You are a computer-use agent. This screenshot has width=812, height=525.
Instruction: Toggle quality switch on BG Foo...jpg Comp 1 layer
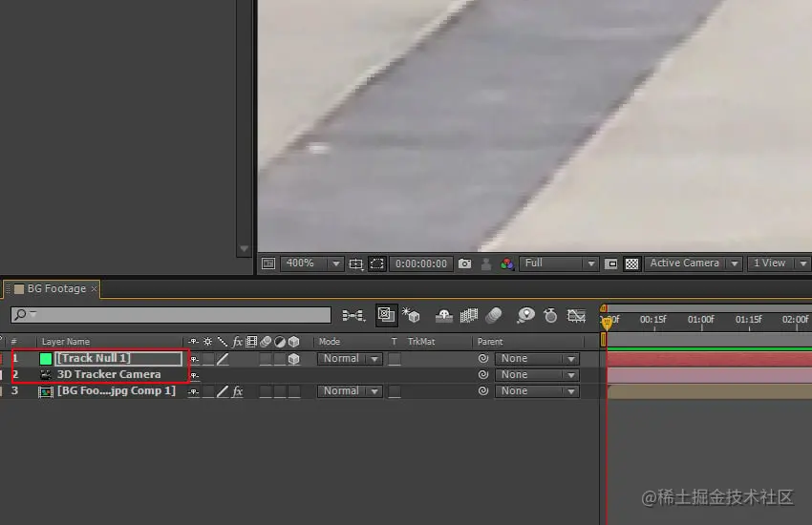click(x=223, y=391)
